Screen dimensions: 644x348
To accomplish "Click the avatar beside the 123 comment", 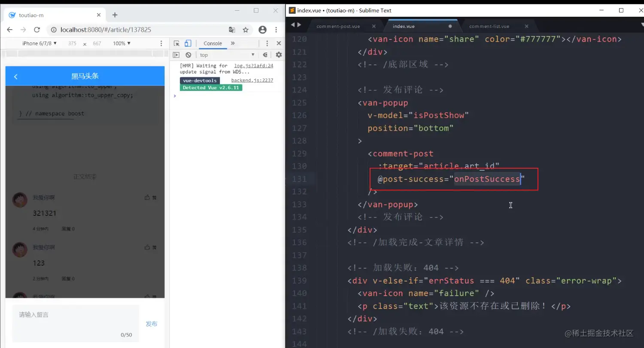I will click(x=20, y=250).
